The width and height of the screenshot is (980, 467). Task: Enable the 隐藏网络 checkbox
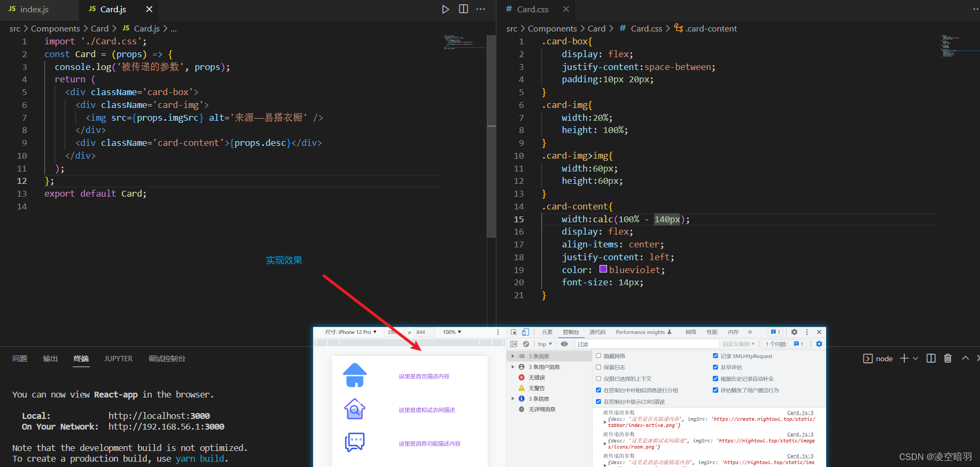598,356
